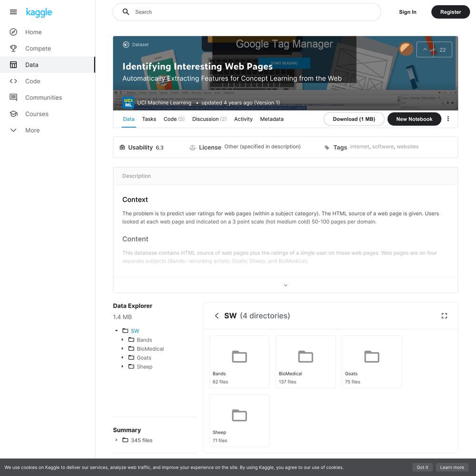The image size is (476, 476).
Task: Collapse the SW folder tree arrow
Action: [x=116, y=331]
